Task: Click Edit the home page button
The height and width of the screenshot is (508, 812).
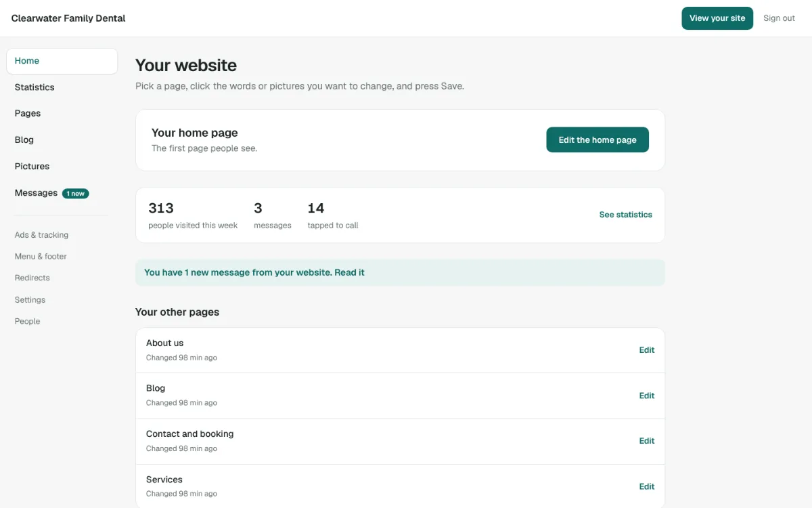Action: pyautogui.click(x=597, y=140)
